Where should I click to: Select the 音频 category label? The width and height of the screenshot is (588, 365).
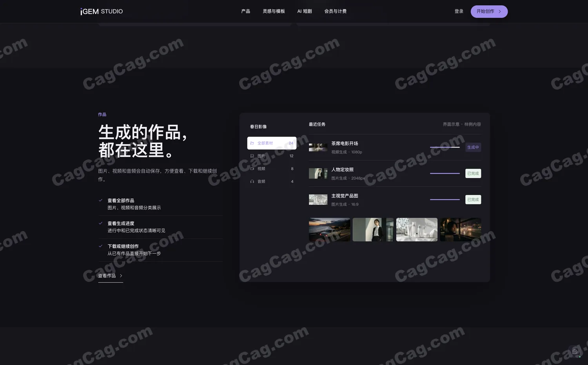tap(261, 181)
